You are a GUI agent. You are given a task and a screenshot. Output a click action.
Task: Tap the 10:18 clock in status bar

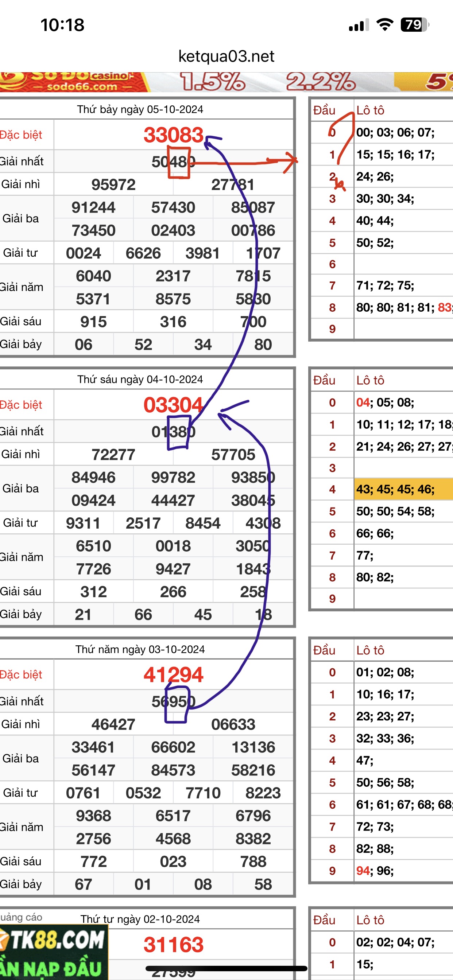coord(62,25)
